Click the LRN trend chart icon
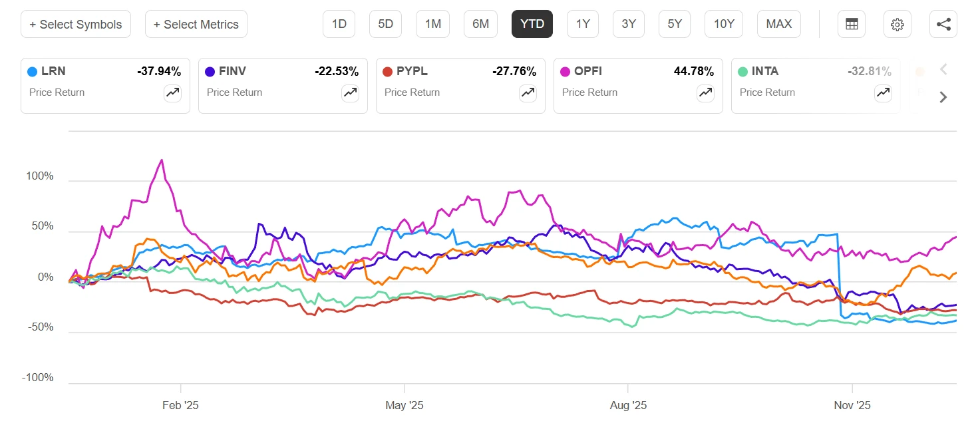Screen dimensions: 980x439 click(x=173, y=93)
